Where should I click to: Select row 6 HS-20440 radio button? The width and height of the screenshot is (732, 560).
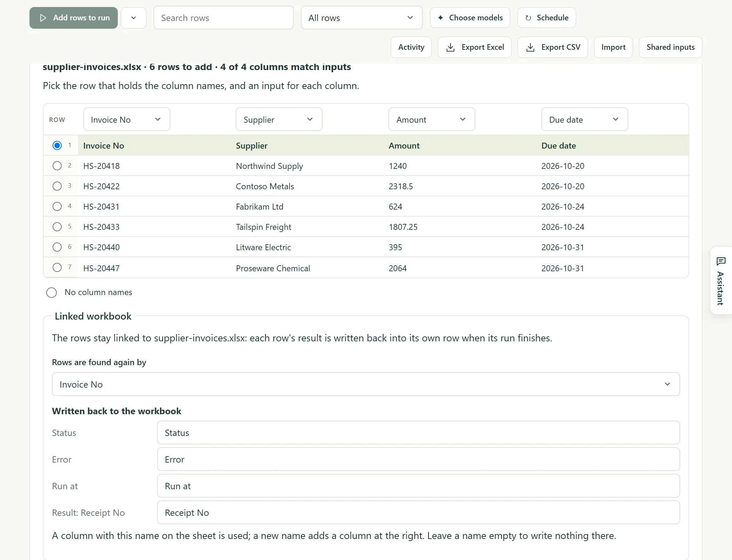[57, 247]
